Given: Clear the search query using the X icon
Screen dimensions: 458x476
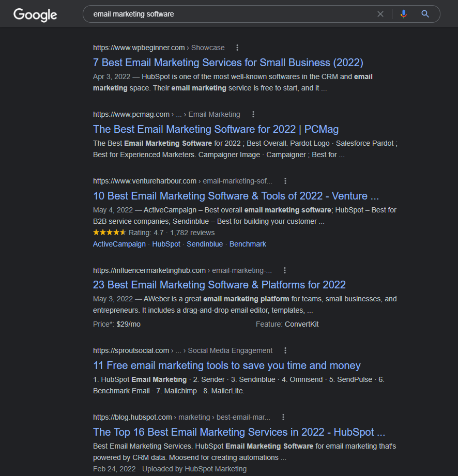Looking at the screenshot, I should point(380,14).
